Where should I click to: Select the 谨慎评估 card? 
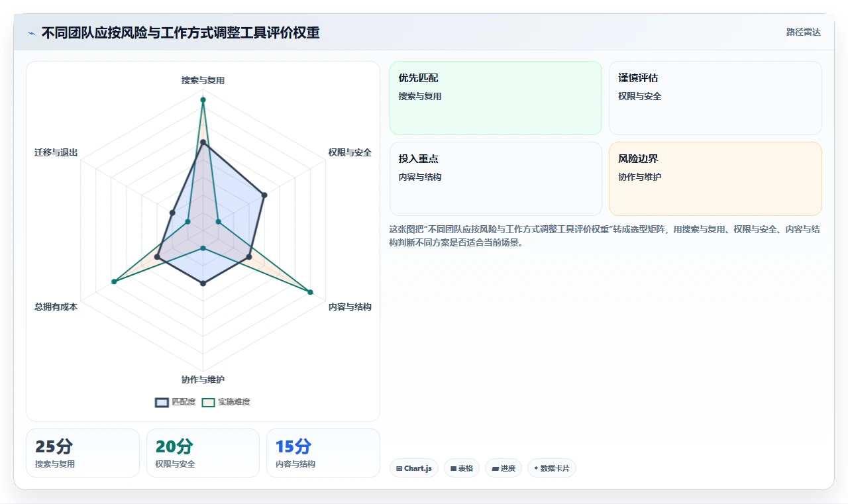click(715, 98)
